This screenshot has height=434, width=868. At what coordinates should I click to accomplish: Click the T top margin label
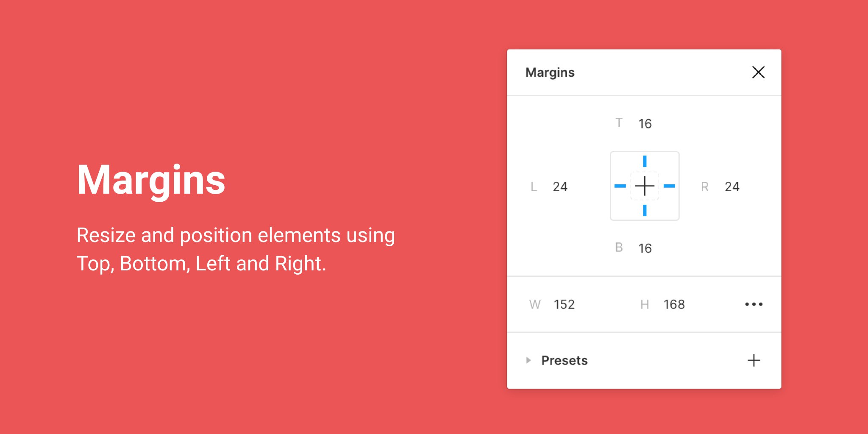coord(619,123)
